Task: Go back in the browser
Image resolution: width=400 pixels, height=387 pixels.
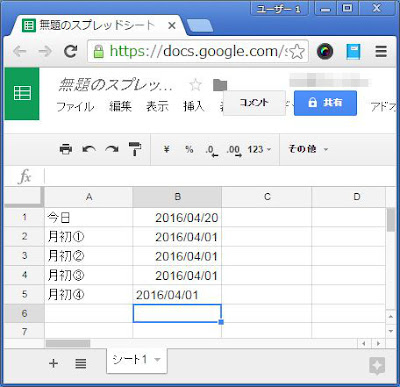Action: [20, 51]
